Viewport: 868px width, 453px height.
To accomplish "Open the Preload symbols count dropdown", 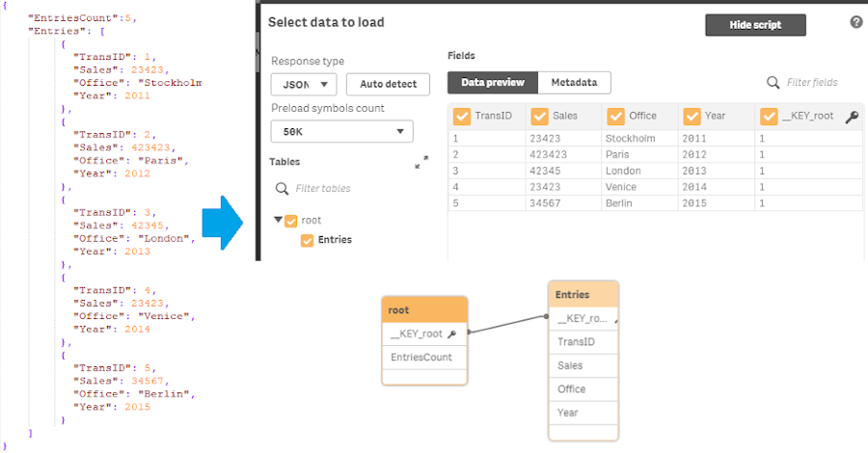I will click(x=342, y=131).
